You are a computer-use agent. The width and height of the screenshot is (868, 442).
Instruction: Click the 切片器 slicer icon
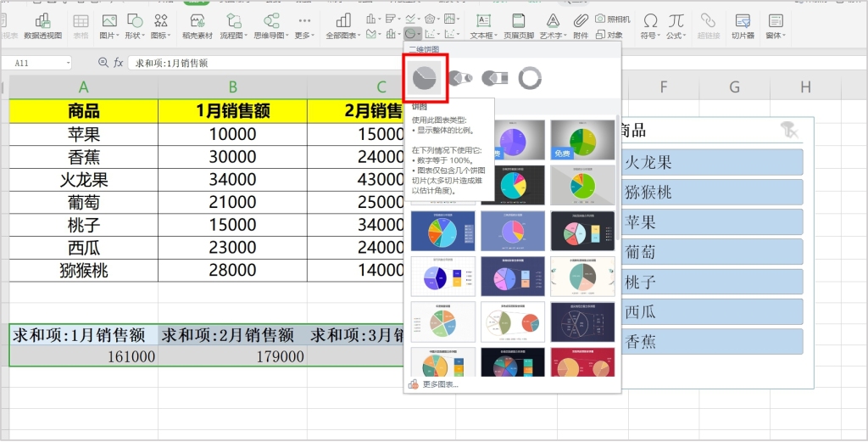743,25
